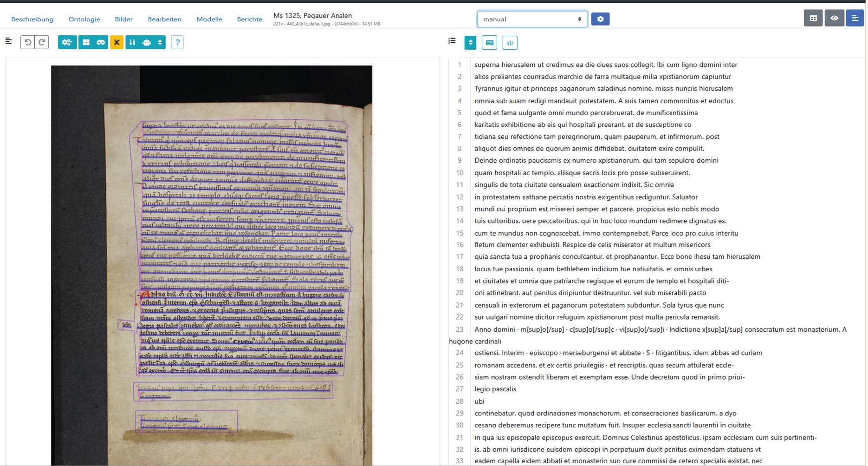Run the robot automatic recognition tool
Image resolution: width=868 pixels, height=466 pixels.
pyautogui.click(x=147, y=42)
